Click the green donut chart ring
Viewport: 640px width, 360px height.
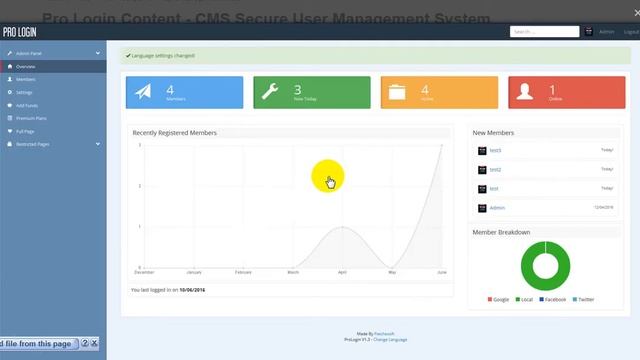coord(527,266)
